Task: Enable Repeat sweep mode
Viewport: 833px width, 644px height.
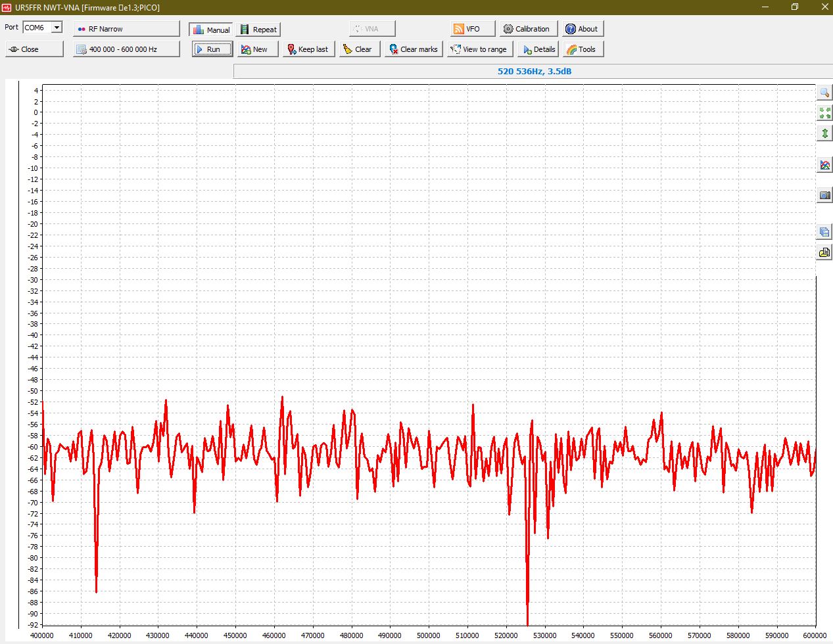Action: click(258, 30)
